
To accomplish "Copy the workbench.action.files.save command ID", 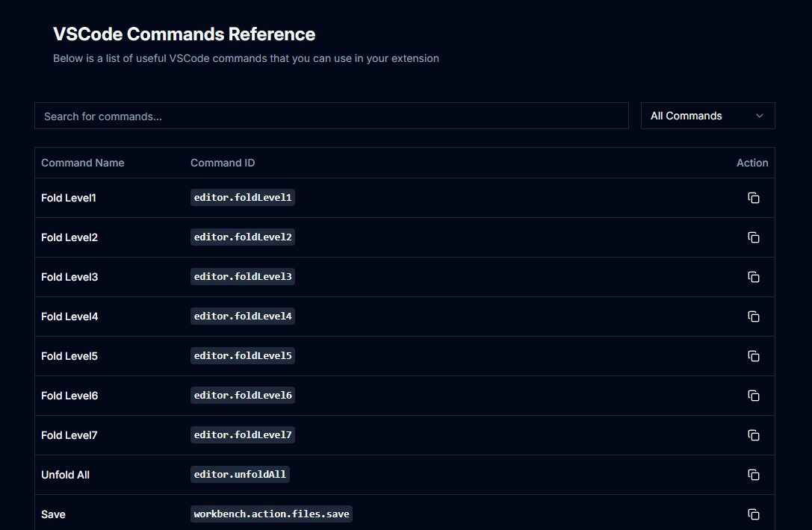I will pos(754,514).
